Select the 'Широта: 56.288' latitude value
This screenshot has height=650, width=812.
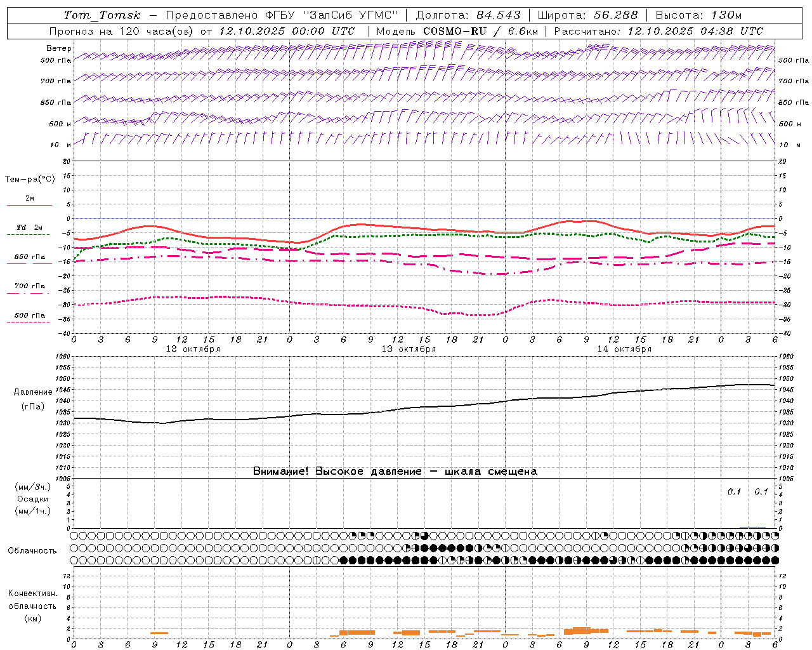coord(587,15)
